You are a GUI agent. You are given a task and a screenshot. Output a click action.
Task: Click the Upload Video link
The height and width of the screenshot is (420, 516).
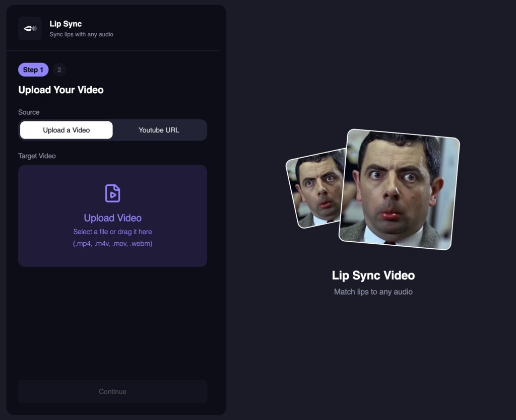pyautogui.click(x=112, y=217)
